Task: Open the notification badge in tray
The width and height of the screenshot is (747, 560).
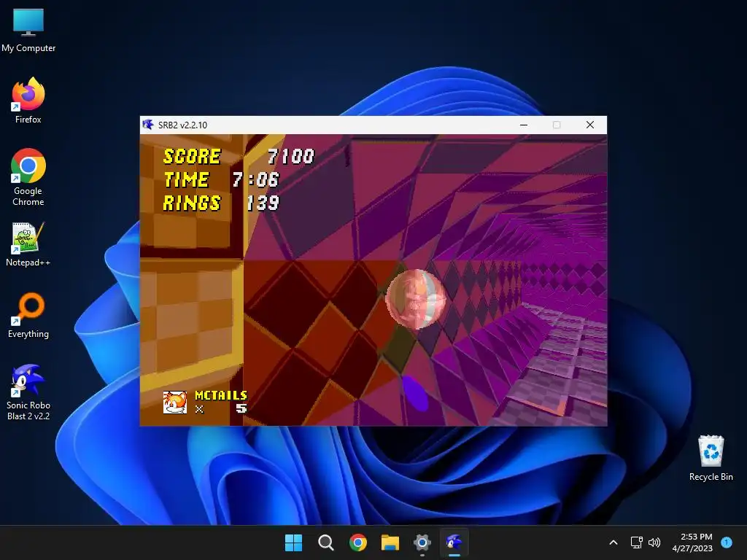Action: click(727, 542)
